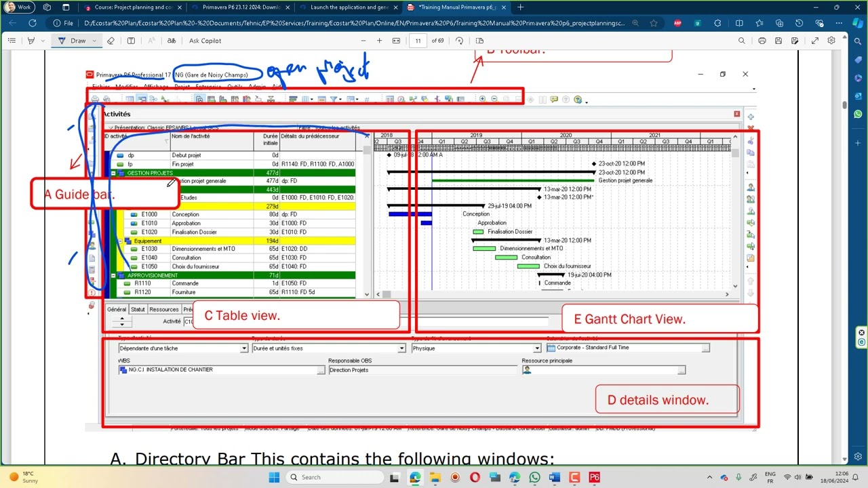Open the Read aloud / translate tool
This screenshot has height=488, width=868.
[172, 41]
